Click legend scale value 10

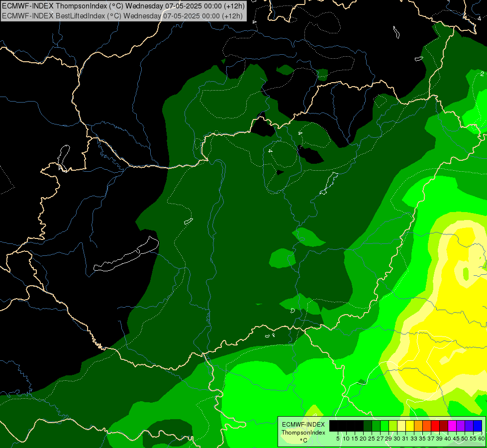click(346, 439)
